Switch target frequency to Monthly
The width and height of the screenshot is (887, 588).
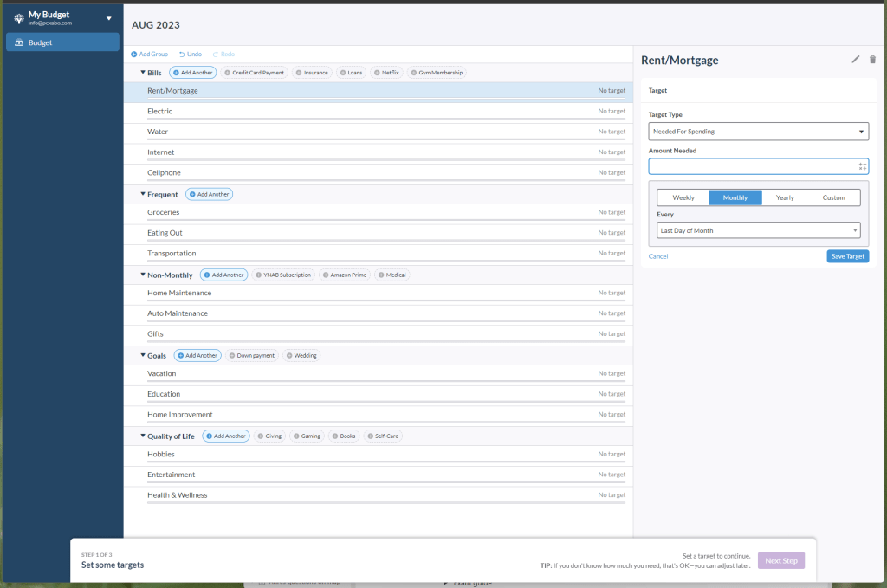tap(735, 197)
